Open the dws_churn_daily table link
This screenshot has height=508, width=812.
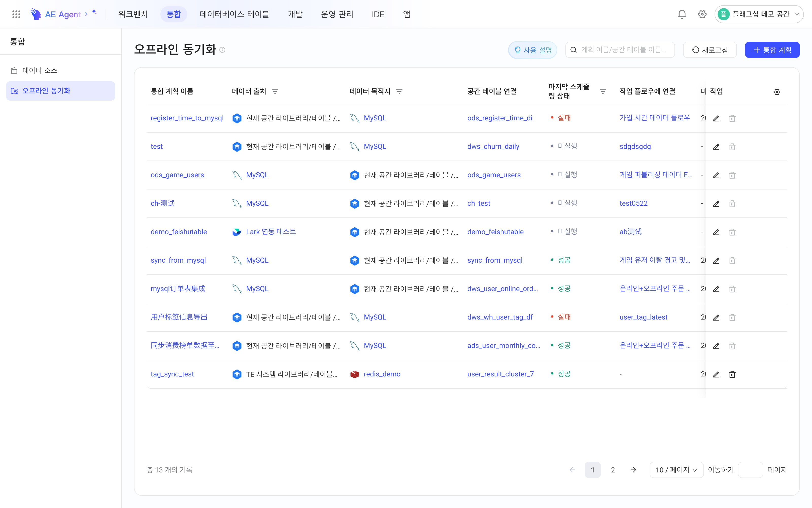493,147
